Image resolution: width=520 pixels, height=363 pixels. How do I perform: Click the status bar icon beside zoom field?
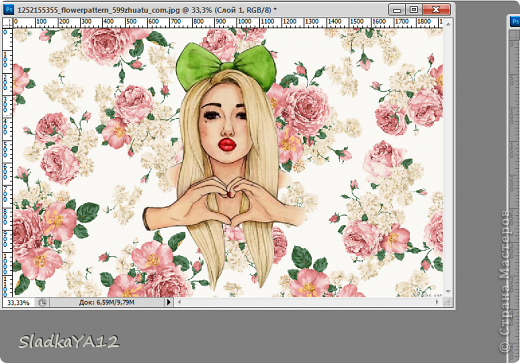42,302
